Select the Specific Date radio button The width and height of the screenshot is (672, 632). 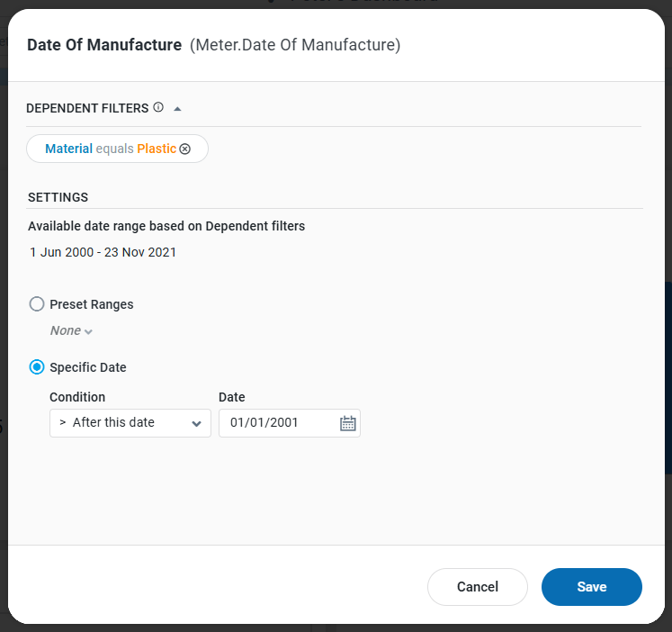pyautogui.click(x=37, y=367)
